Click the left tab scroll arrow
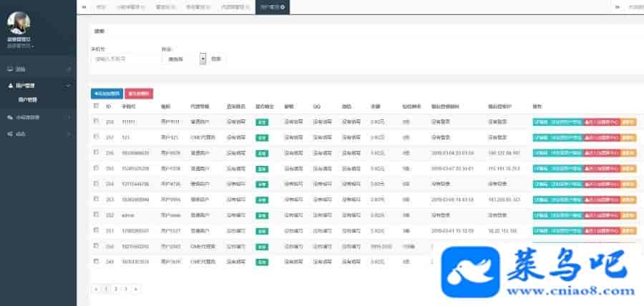The width and height of the screenshot is (644, 306). pyautogui.click(x=84, y=7)
